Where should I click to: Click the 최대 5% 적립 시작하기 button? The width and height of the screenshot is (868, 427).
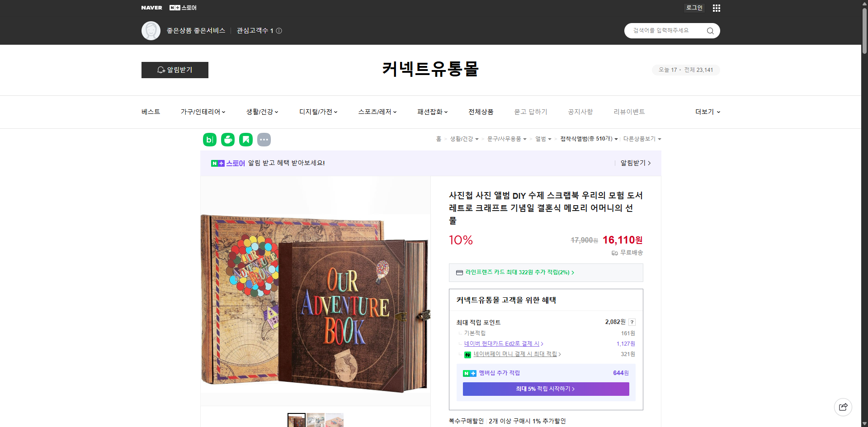point(545,389)
